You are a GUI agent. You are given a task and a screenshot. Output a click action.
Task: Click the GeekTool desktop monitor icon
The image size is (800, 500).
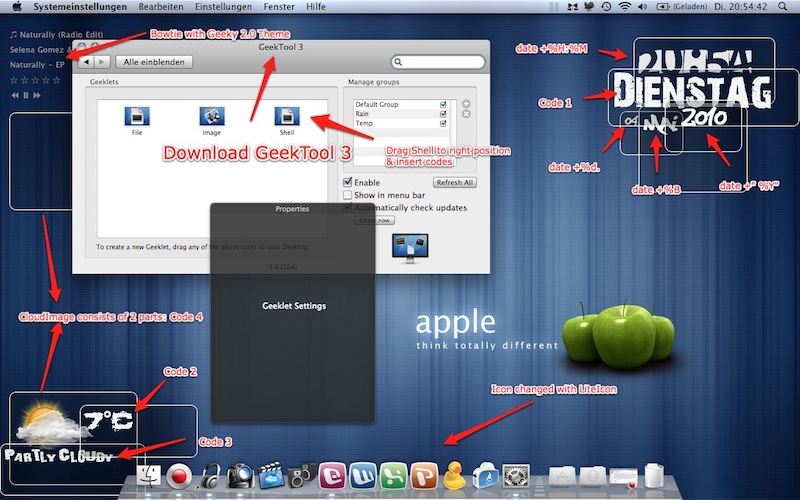410,248
